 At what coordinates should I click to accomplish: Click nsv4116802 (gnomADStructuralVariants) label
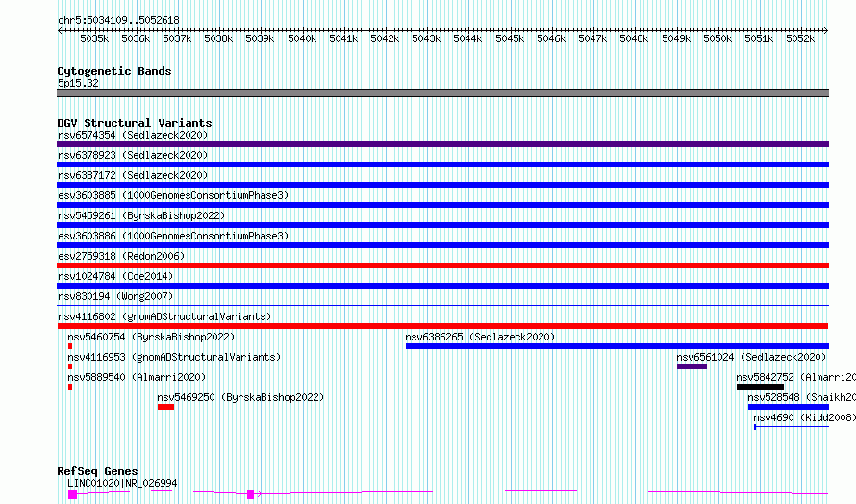pyautogui.click(x=164, y=316)
